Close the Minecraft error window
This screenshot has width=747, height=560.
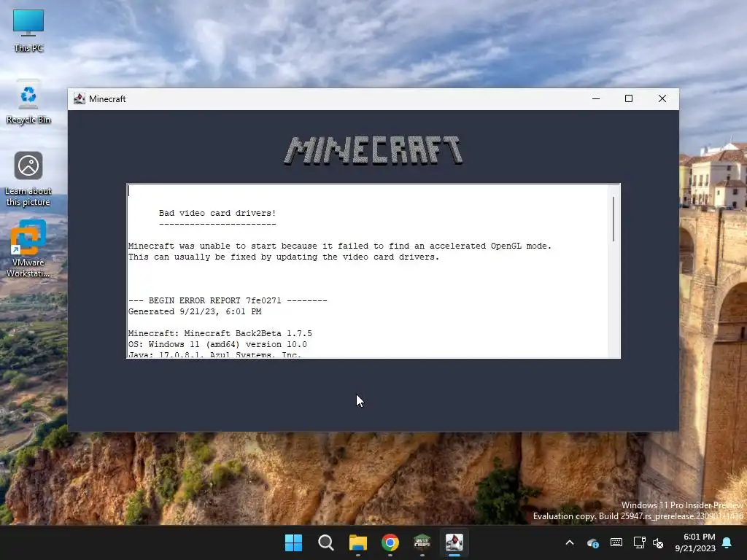pyautogui.click(x=662, y=98)
